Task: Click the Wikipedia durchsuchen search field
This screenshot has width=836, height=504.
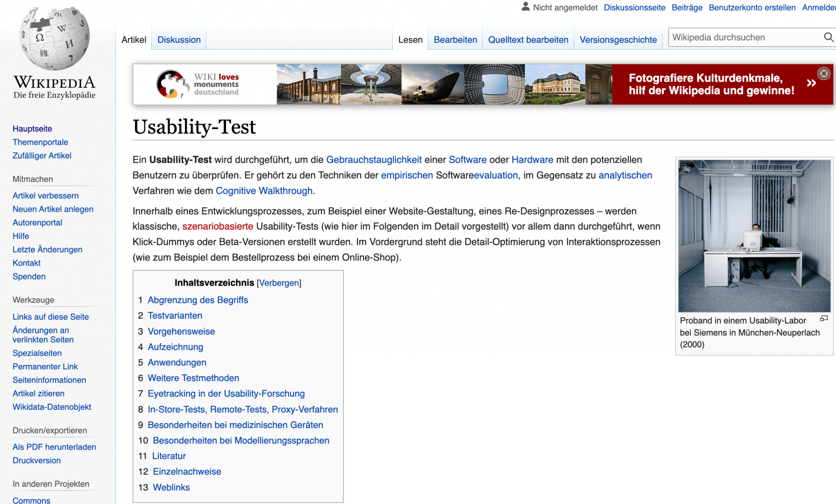Action: [743, 37]
